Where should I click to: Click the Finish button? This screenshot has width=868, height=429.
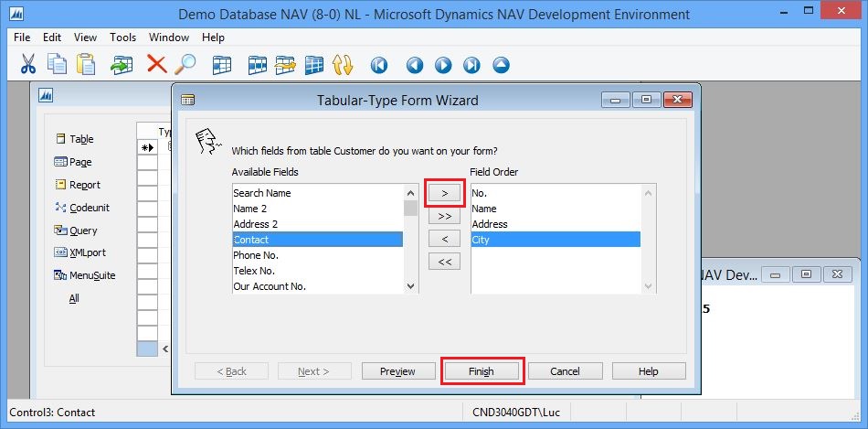point(482,371)
